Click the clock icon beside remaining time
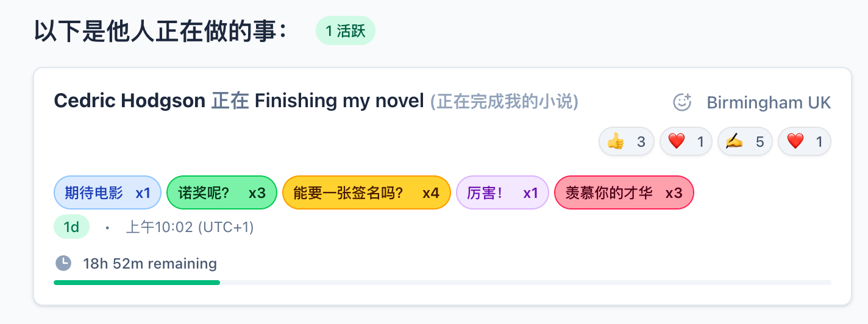Viewport: 868px width, 324px height. (63, 263)
